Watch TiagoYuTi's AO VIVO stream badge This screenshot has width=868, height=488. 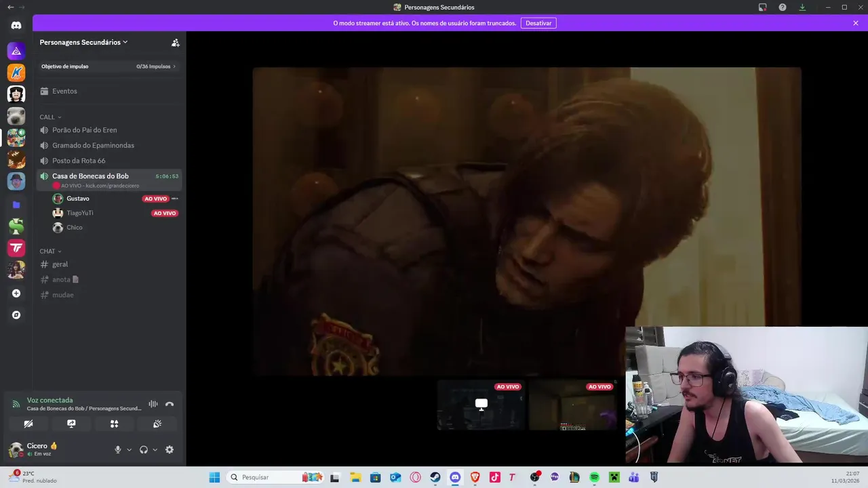point(165,213)
